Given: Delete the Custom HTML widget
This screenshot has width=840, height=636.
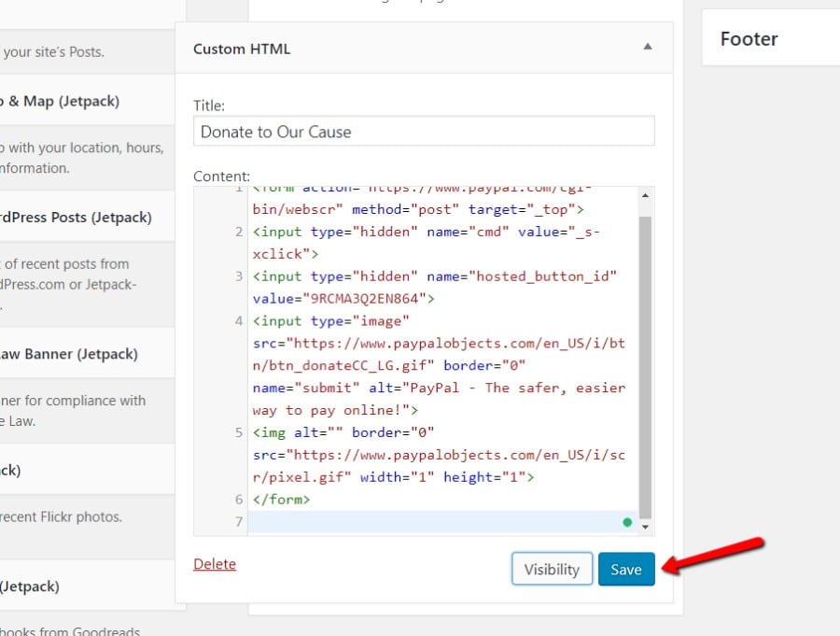Looking at the screenshot, I should tap(214, 564).
